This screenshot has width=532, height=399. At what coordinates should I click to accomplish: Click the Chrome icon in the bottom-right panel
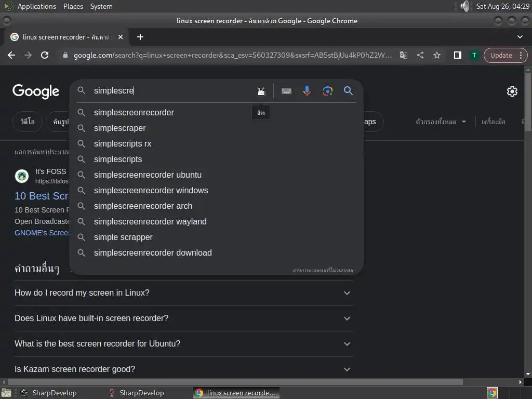(492, 393)
